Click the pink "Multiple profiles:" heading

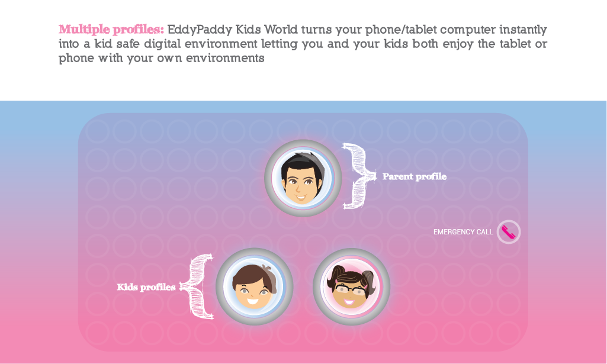click(111, 29)
